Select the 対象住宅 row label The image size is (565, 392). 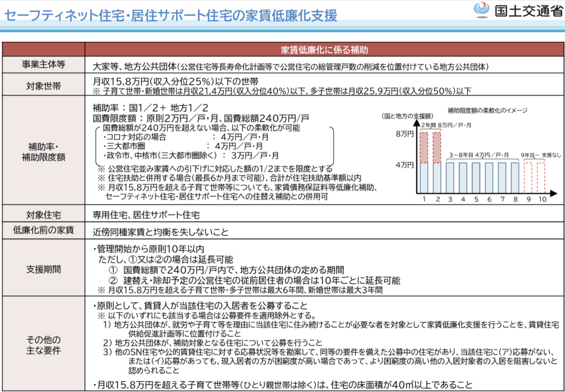44,213
